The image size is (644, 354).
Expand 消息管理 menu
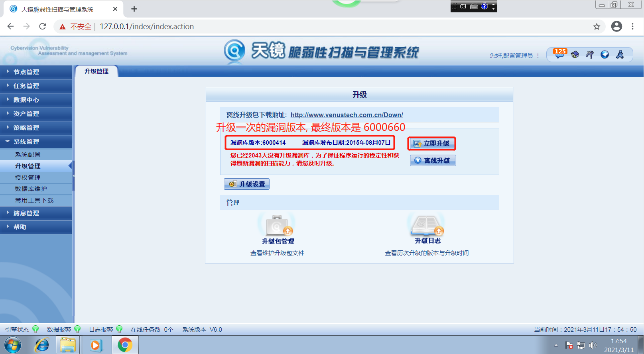[x=36, y=213]
